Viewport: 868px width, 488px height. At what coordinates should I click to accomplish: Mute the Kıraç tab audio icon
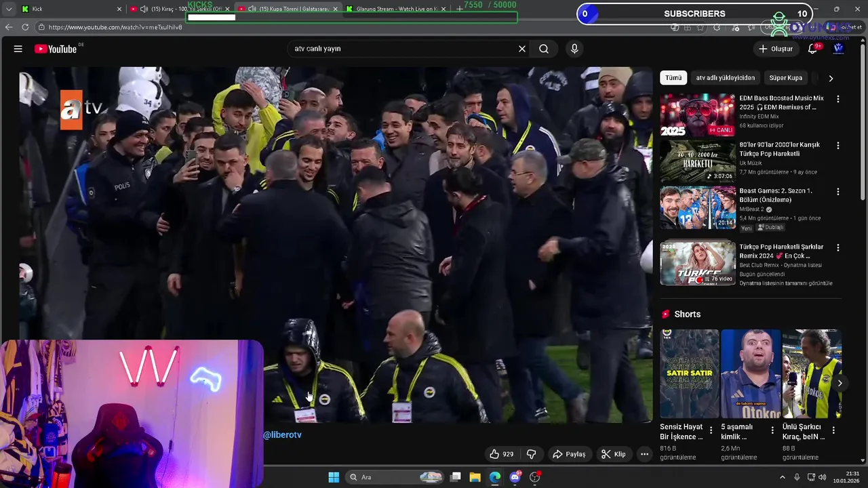coord(144,9)
